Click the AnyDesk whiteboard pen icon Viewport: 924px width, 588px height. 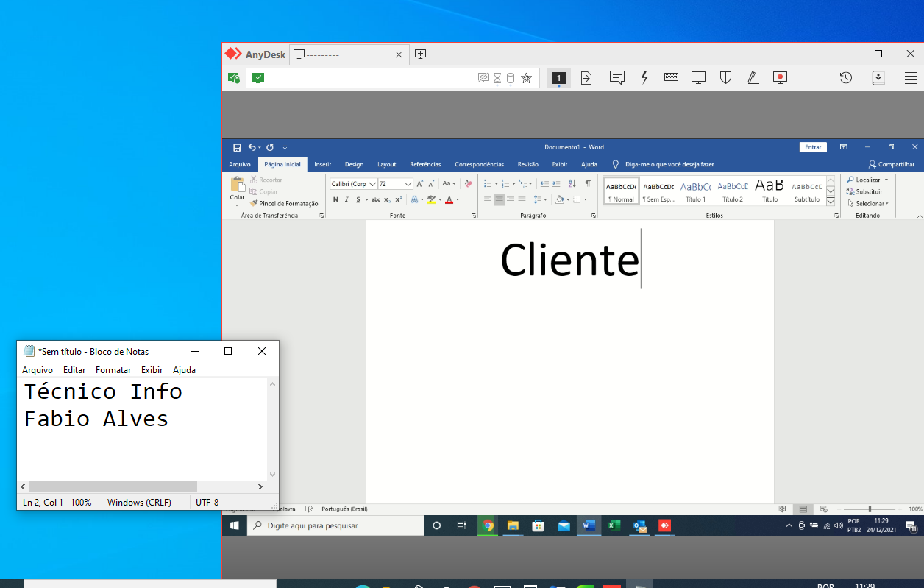753,77
